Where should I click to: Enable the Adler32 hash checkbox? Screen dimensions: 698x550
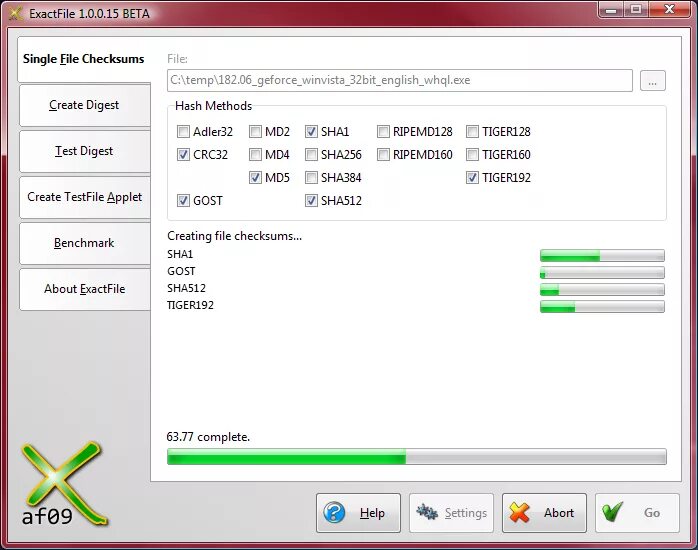pyautogui.click(x=183, y=131)
